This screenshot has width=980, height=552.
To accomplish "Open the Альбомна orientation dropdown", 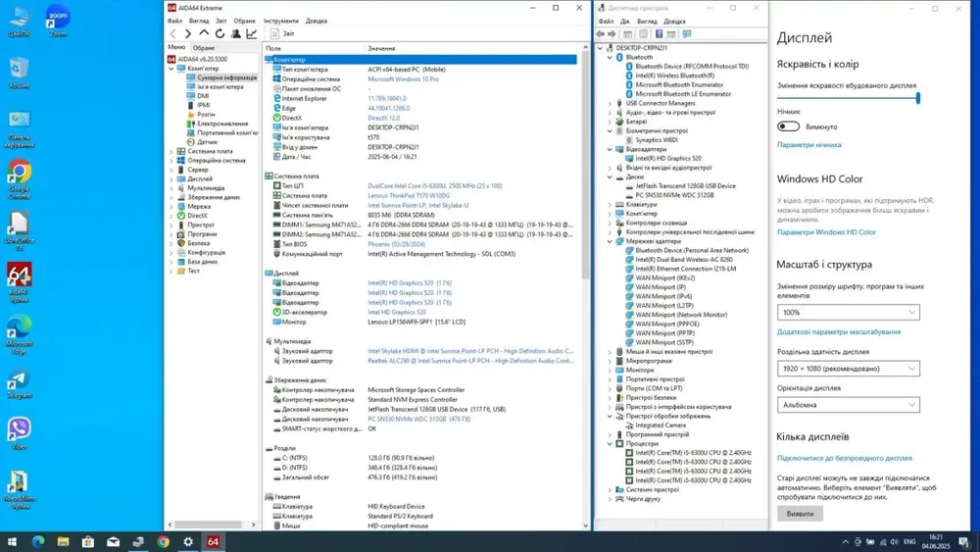I will [x=848, y=404].
